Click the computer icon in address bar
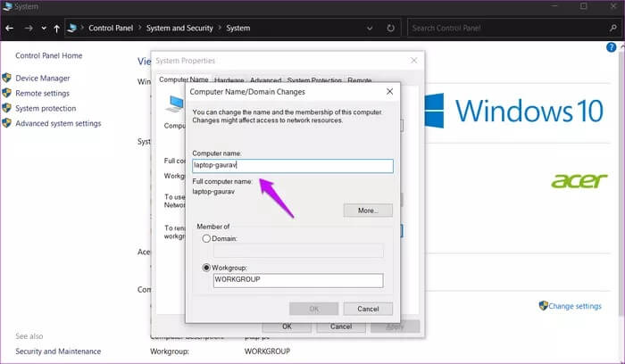The width and height of the screenshot is (625, 364). click(72, 28)
